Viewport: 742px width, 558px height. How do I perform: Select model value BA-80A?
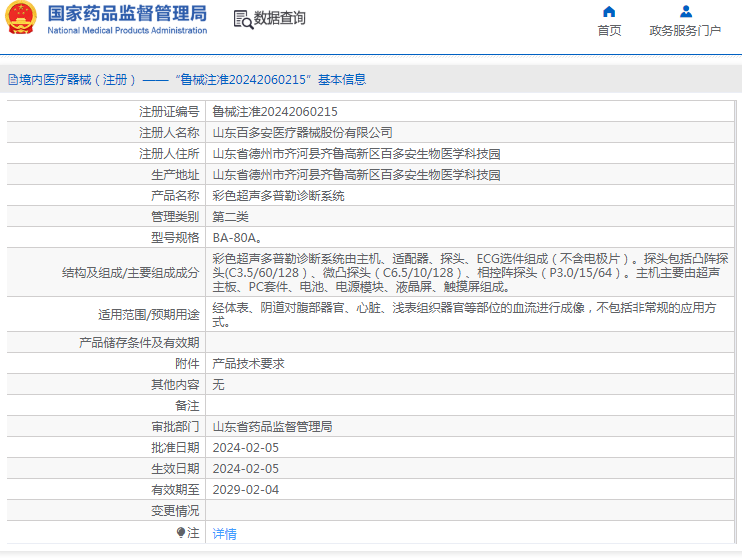click(x=237, y=238)
